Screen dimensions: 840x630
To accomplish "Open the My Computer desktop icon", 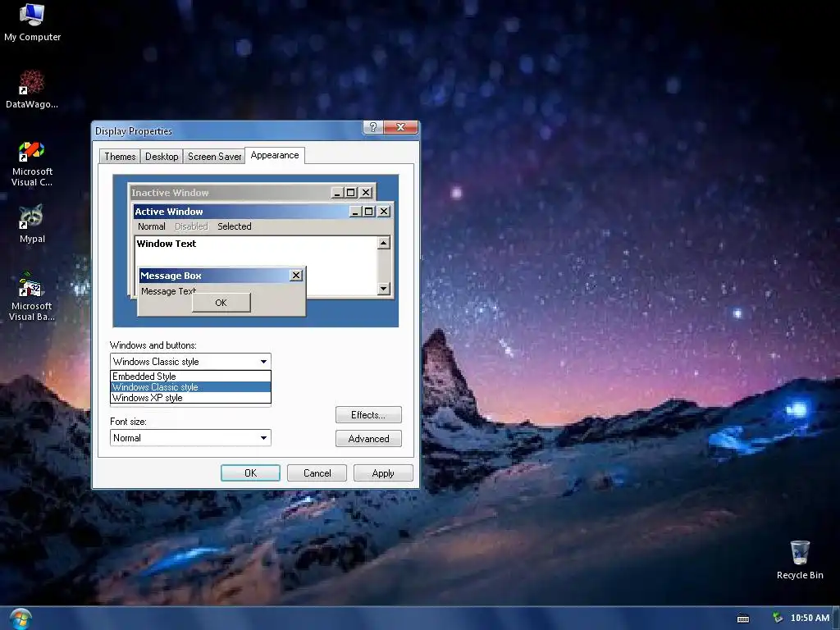I will [32, 22].
